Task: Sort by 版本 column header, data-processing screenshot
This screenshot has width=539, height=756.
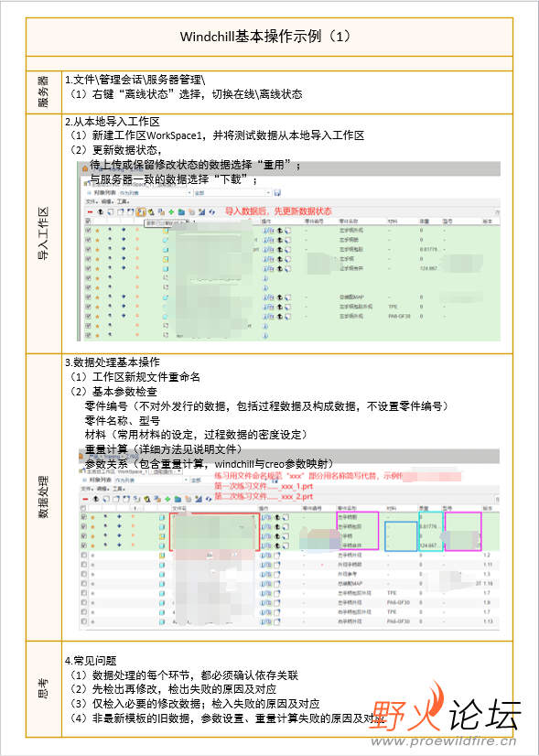Action: [x=488, y=508]
